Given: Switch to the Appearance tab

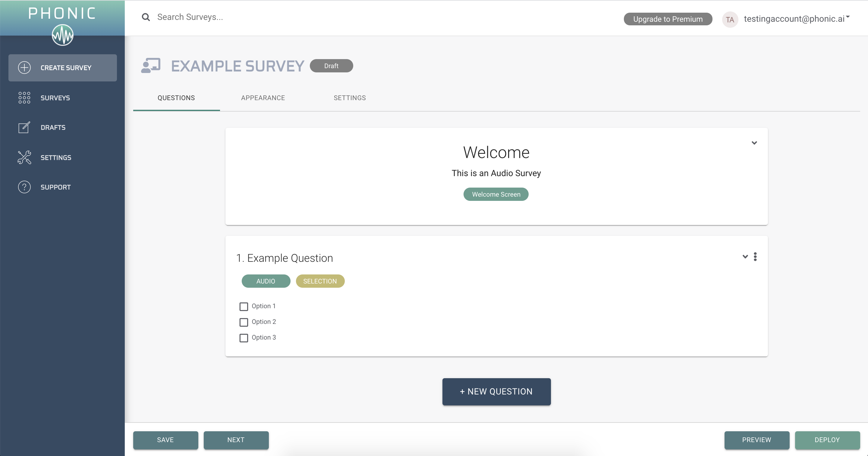Looking at the screenshot, I should pos(263,98).
